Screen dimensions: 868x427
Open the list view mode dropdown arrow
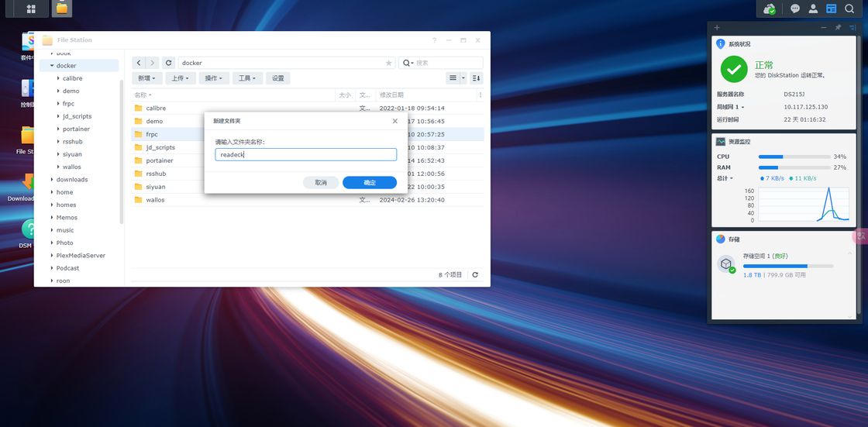coord(464,78)
